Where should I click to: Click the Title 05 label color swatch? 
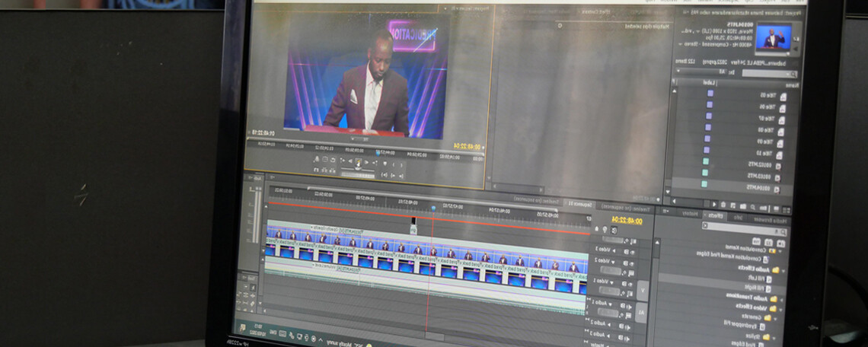[x=710, y=93]
